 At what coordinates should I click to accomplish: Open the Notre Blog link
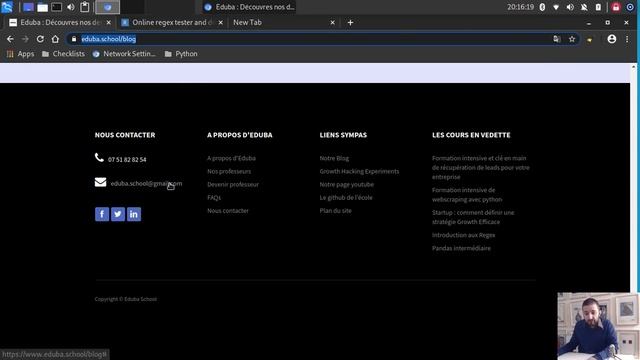tap(334, 158)
